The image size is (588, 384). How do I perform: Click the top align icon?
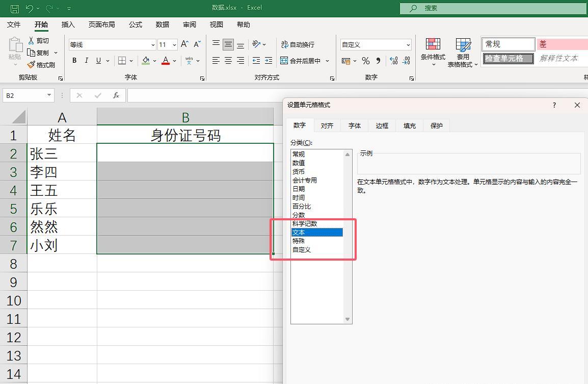216,44
